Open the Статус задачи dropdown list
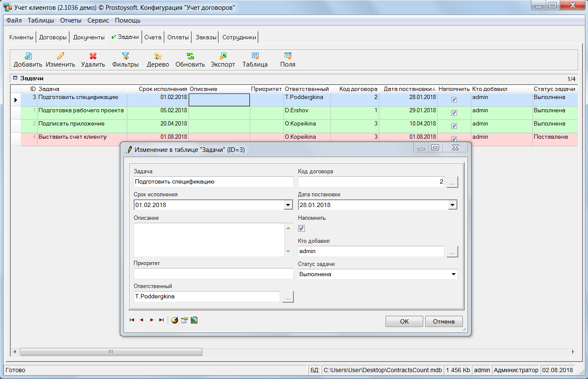 click(x=453, y=274)
